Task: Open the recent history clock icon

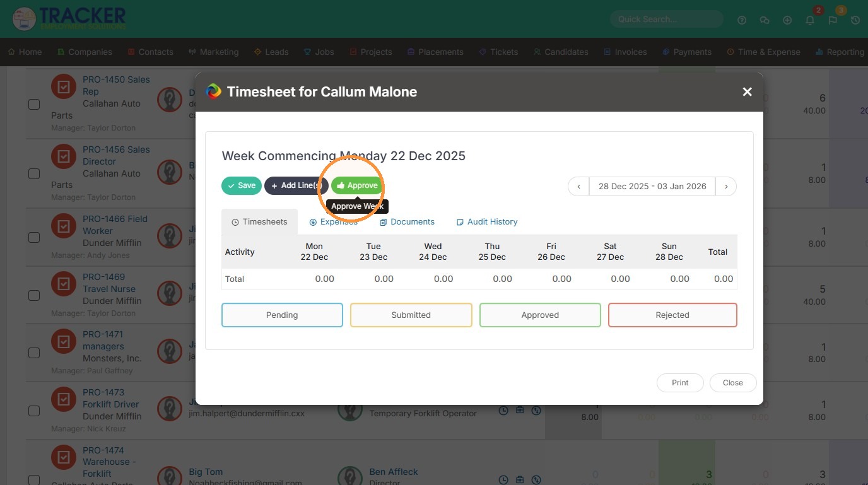Action: coord(855,20)
